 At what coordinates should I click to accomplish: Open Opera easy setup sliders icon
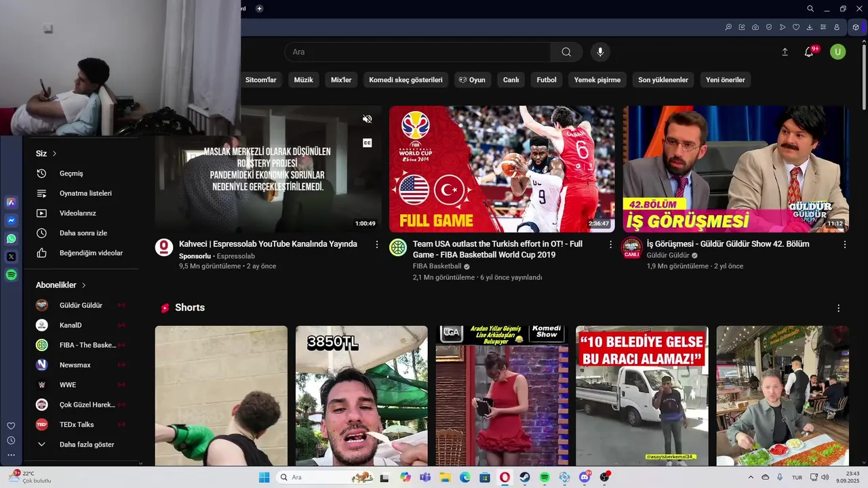823,27
